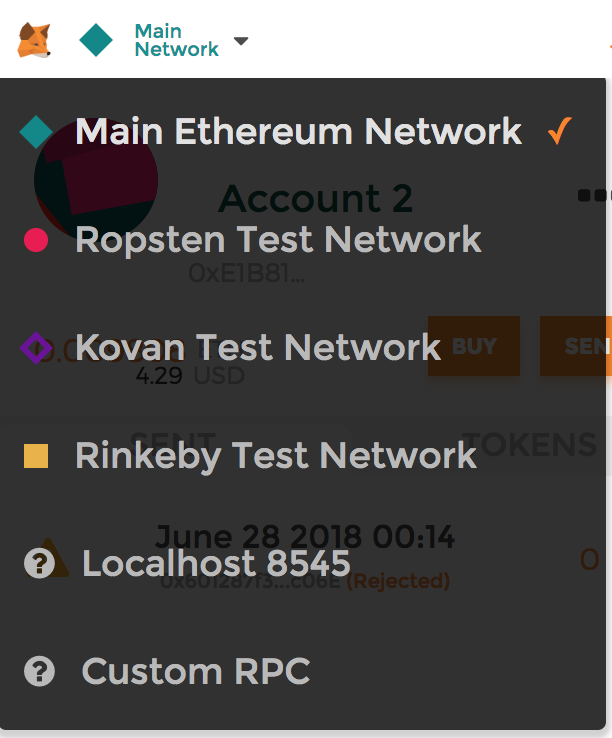Click the Main Network header label
Screen dimensions: 612x738
tap(177, 40)
